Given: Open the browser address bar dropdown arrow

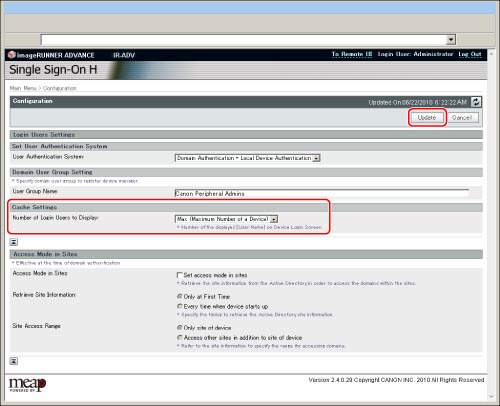Looking at the screenshot, I should [451, 39].
